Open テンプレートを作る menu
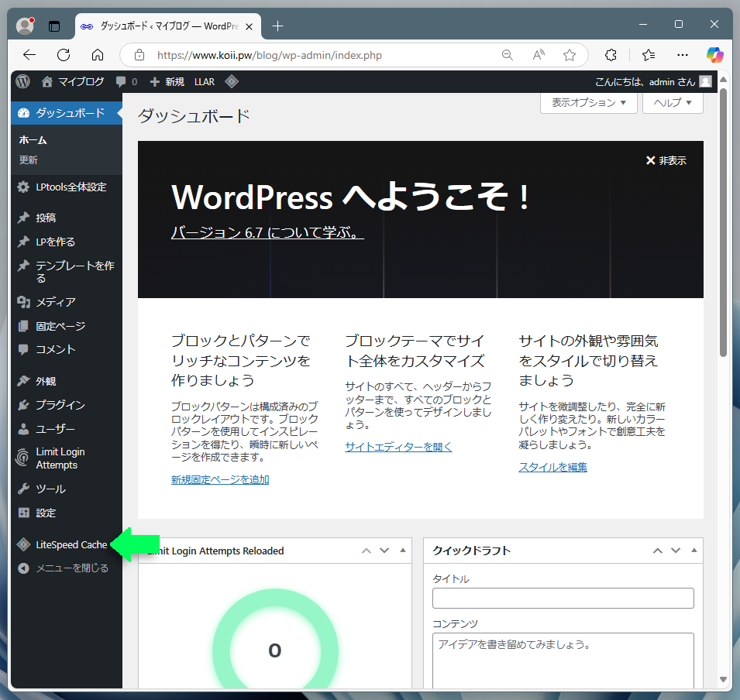740x700 pixels. tap(67, 272)
